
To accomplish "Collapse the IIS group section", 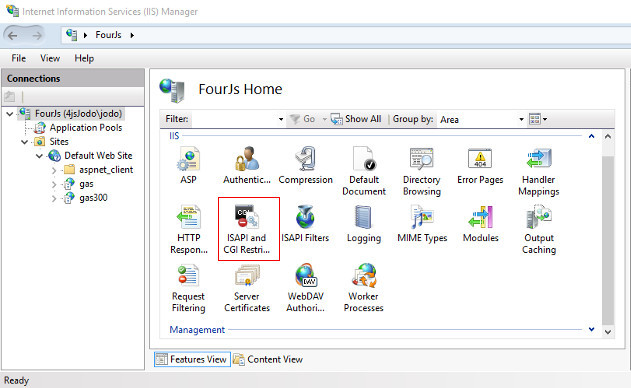I will tap(591, 136).
